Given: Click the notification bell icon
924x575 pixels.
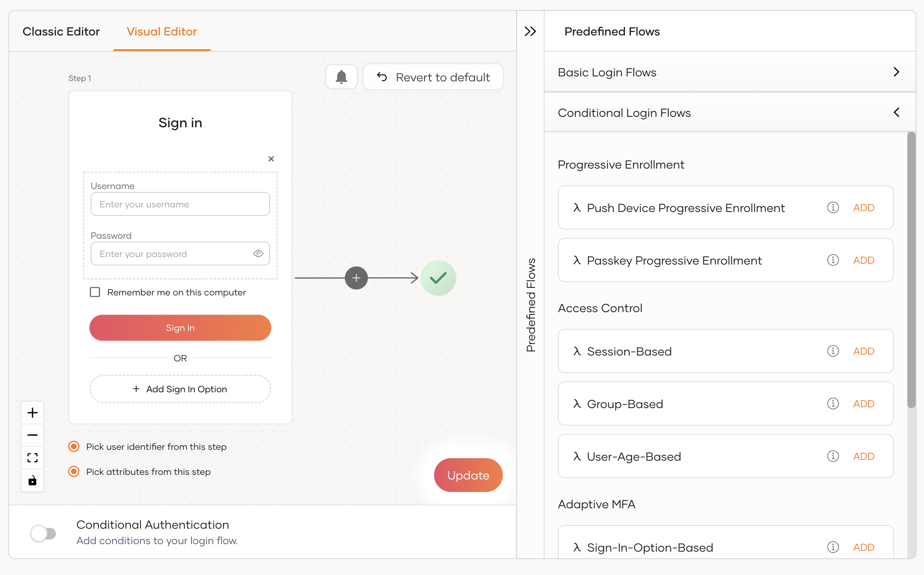Looking at the screenshot, I should tap(341, 77).
